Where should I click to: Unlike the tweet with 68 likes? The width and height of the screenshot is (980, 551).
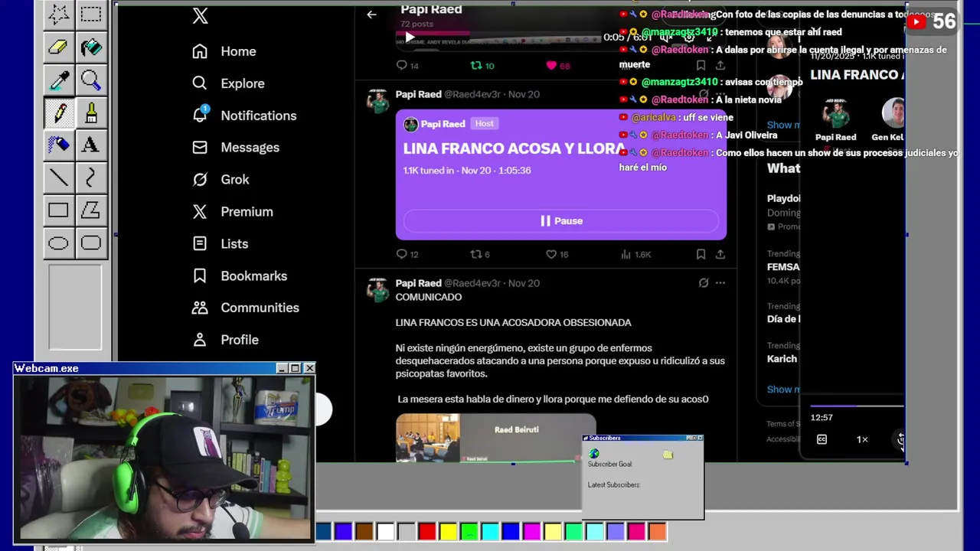click(557, 66)
